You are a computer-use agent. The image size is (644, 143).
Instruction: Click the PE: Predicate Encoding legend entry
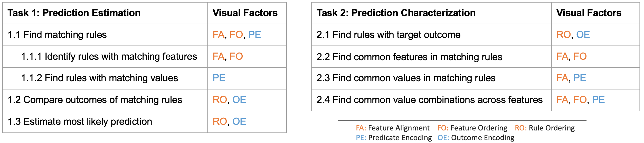point(394,138)
